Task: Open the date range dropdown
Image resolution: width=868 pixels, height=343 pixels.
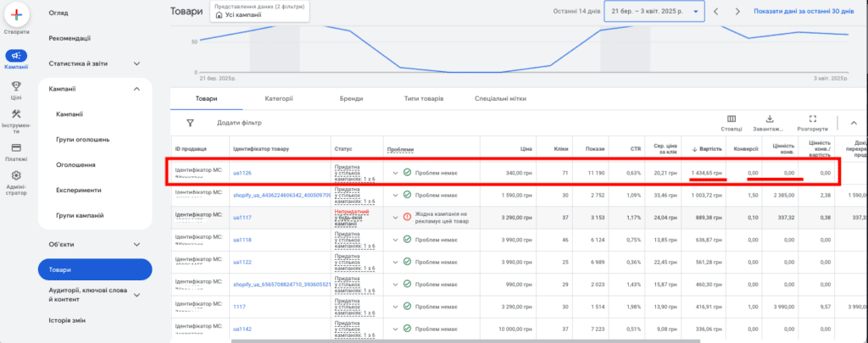Action: coord(654,11)
